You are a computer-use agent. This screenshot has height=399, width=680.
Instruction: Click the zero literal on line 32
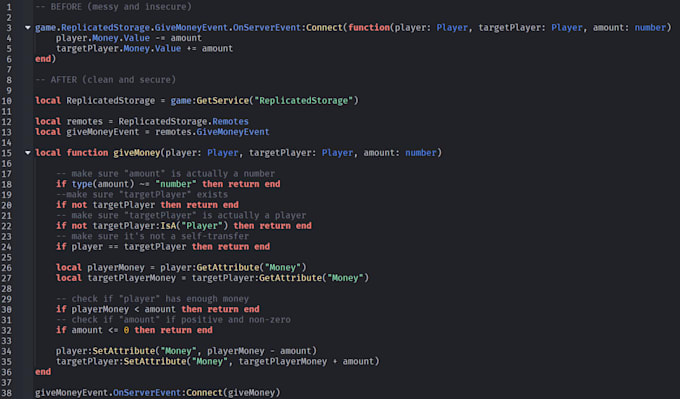click(126, 330)
